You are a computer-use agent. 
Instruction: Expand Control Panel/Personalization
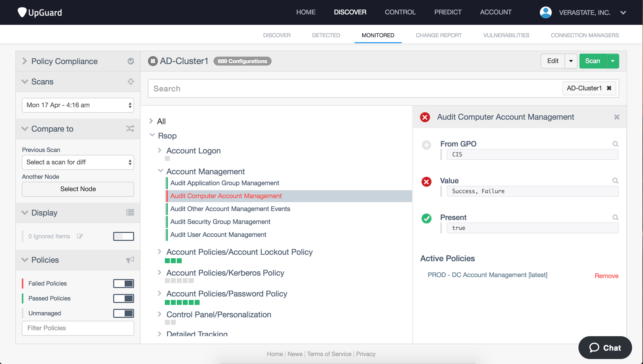click(159, 314)
